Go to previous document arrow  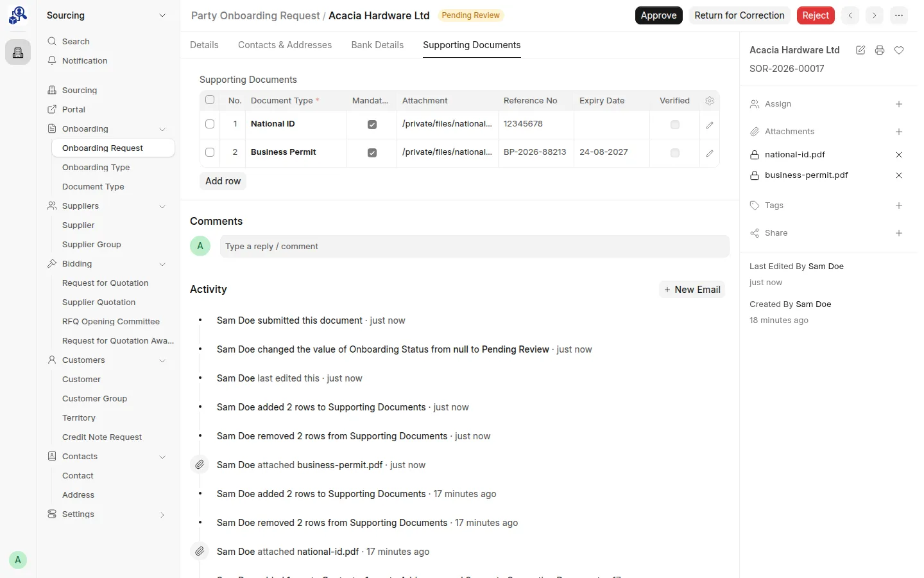(850, 15)
